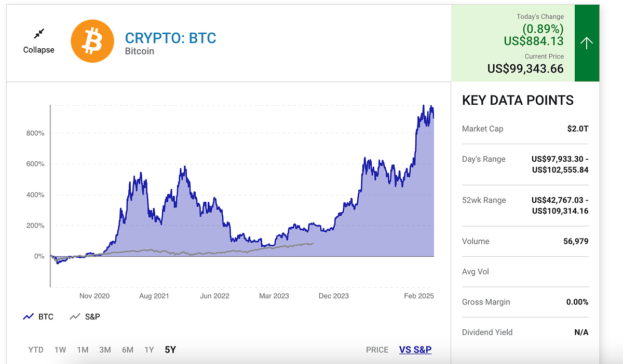The height and width of the screenshot is (364, 623).
Task: Switch to the 1Y range tab
Action: coord(149,349)
